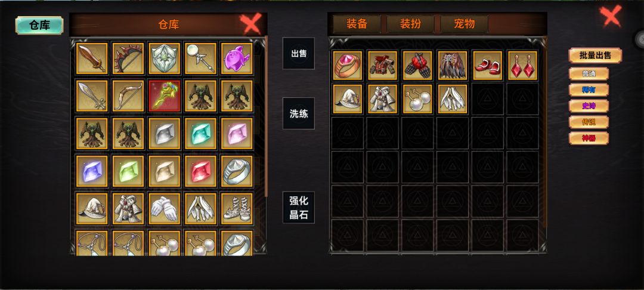The height and width of the screenshot is (290, 644).
Task: Toggle the 史诗 rarity filter
Action: [x=589, y=106]
